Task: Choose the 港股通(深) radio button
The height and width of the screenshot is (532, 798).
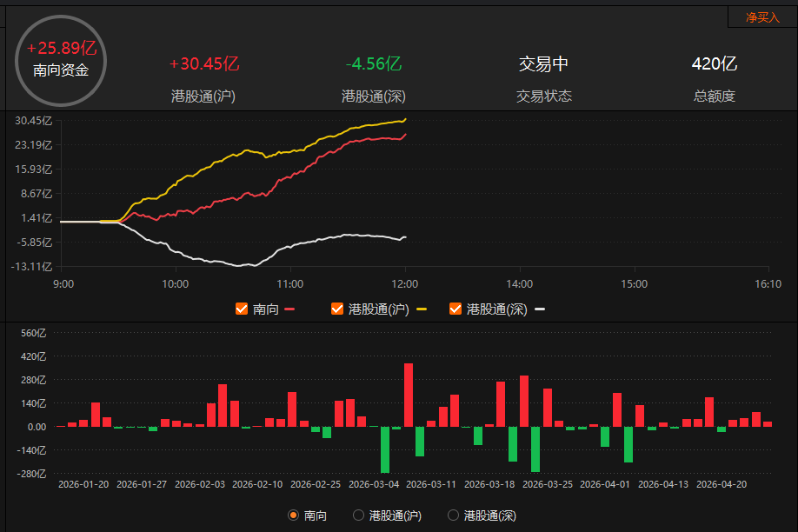Action: pos(453,515)
